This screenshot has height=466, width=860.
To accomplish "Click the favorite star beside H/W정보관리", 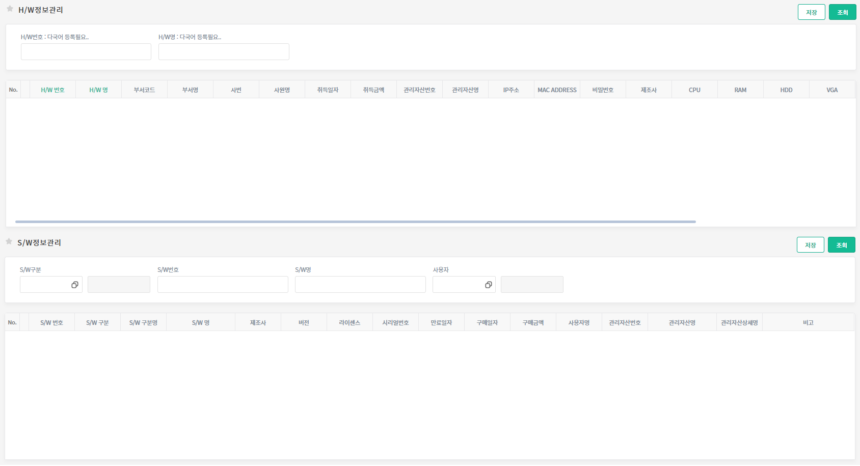I will pyautogui.click(x=9, y=9).
